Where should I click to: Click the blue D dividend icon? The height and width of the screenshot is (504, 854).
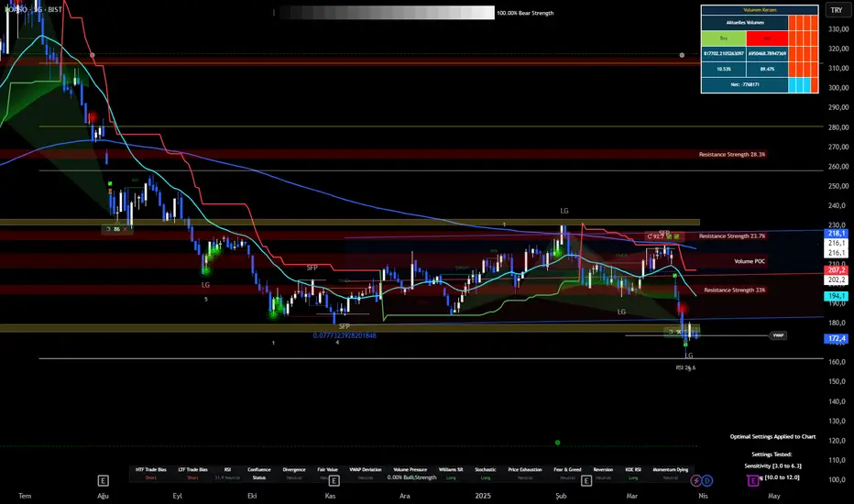pos(707,479)
